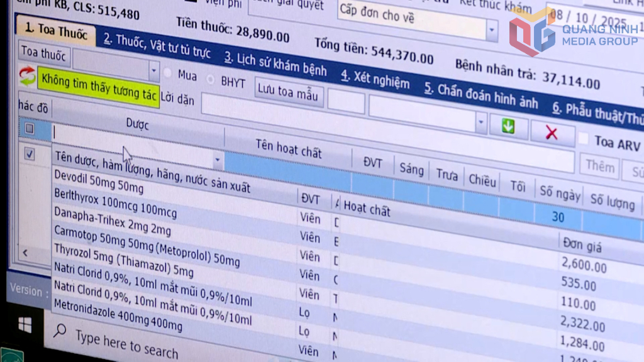The image size is (644, 362).
Task: Select the Mua radio button
Action: click(168, 73)
